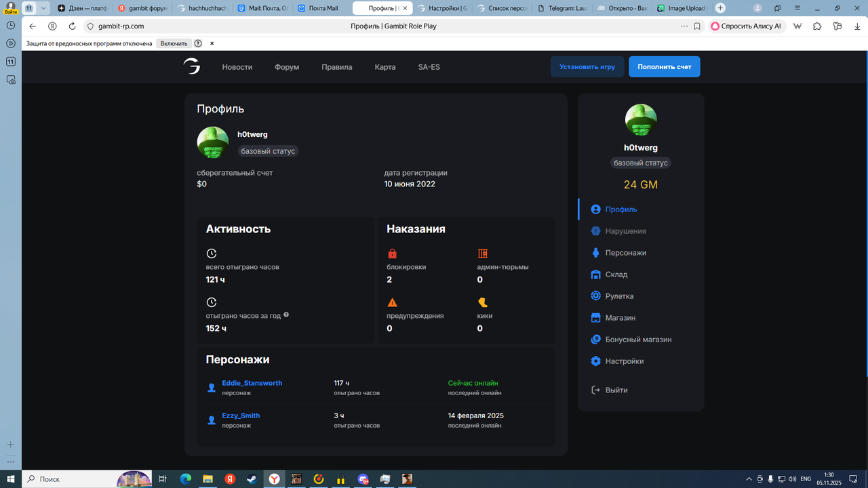The width and height of the screenshot is (868, 488).
Task: Expand the tab group dropdown arrow
Action: (44, 8)
